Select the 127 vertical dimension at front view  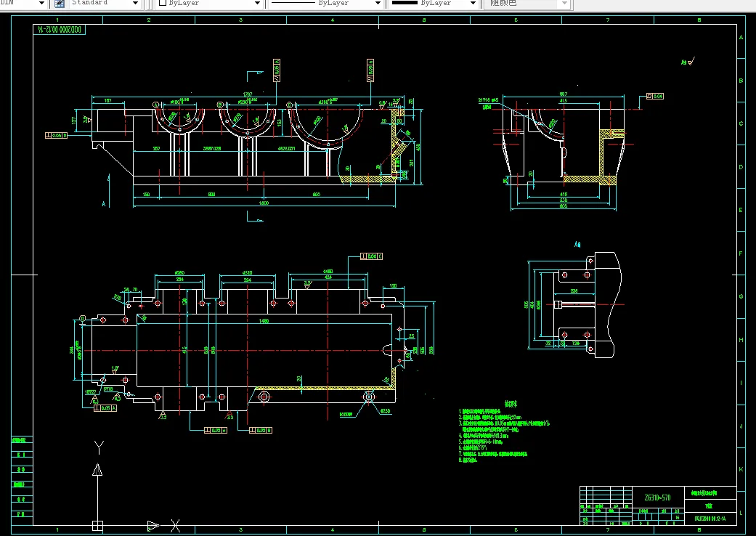(x=74, y=120)
